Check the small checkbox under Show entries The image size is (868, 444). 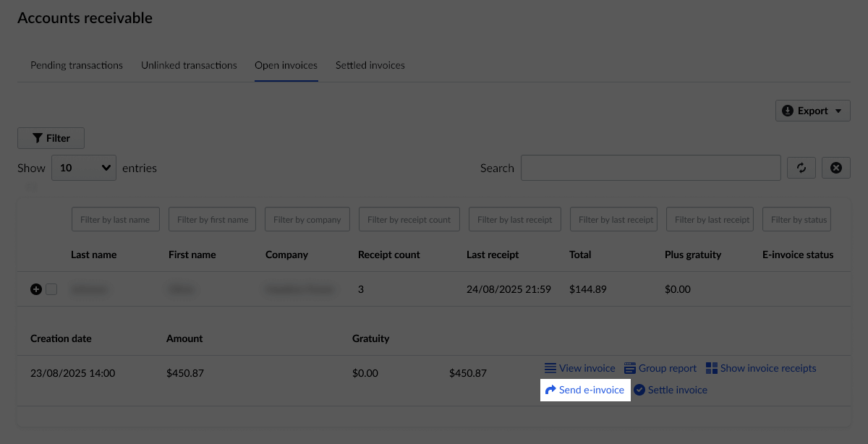31,187
